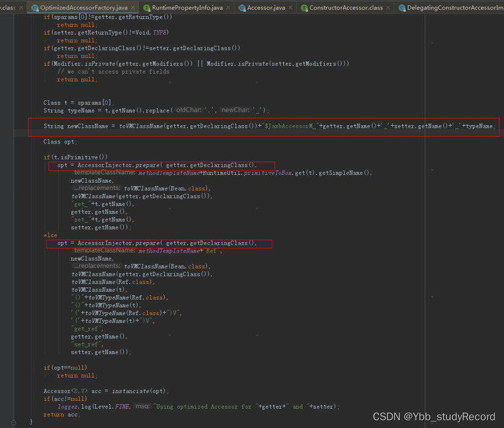Click the Accessor.java class file icon
504x428 pixels.
(x=242, y=8)
